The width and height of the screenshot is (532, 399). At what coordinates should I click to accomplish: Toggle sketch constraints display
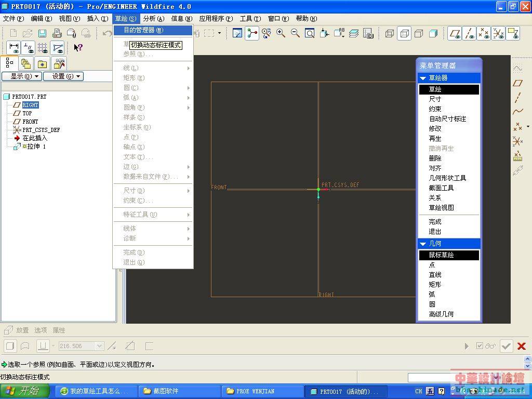29,47
